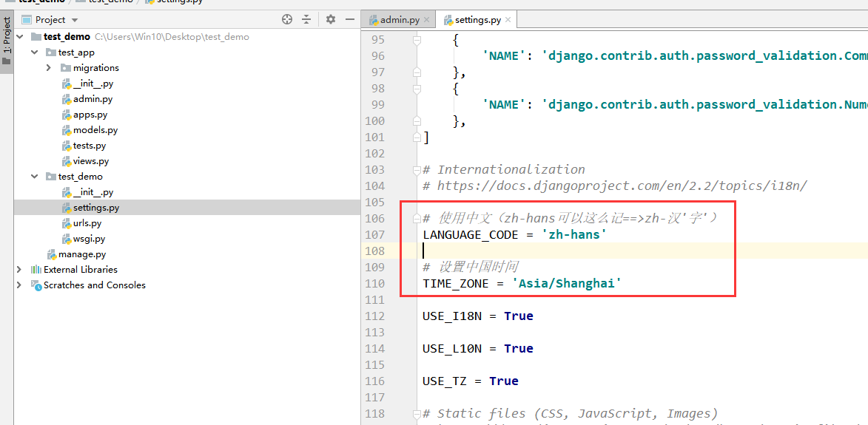Screen dimensions: 868x425
Task: Select the migrations folder
Action: (95, 68)
